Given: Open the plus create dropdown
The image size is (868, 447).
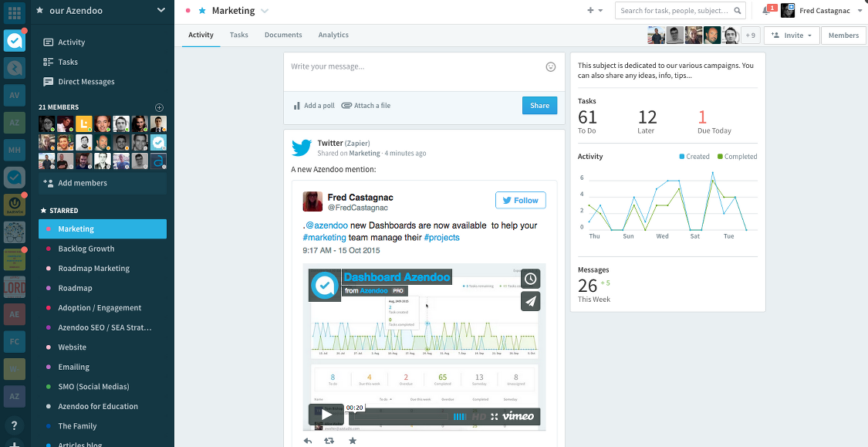Looking at the screenshot, I should tap(595, 11).
